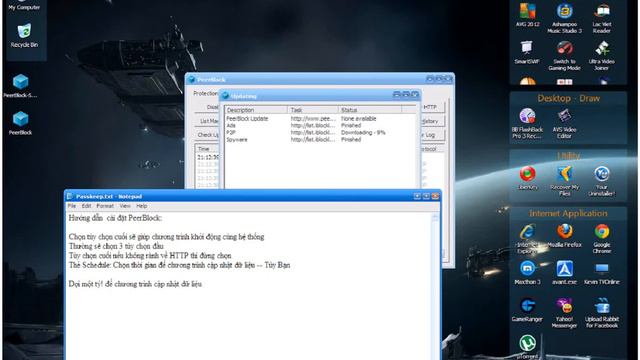Viewport: 640px width, 360px height.
Task: Open Keen TVOnline icon
Action: tap(602, 273)
